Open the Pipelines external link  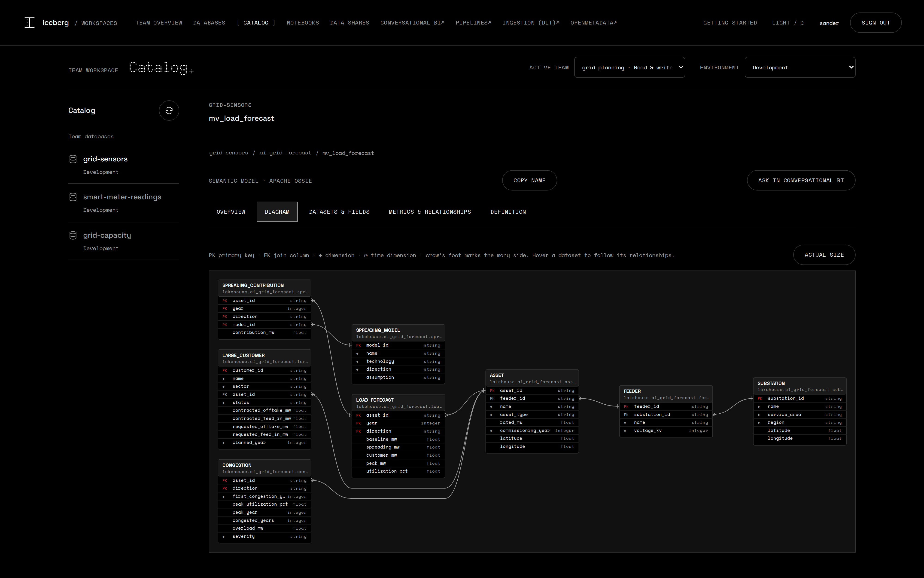pyautogui.click(x=474, y=23)
